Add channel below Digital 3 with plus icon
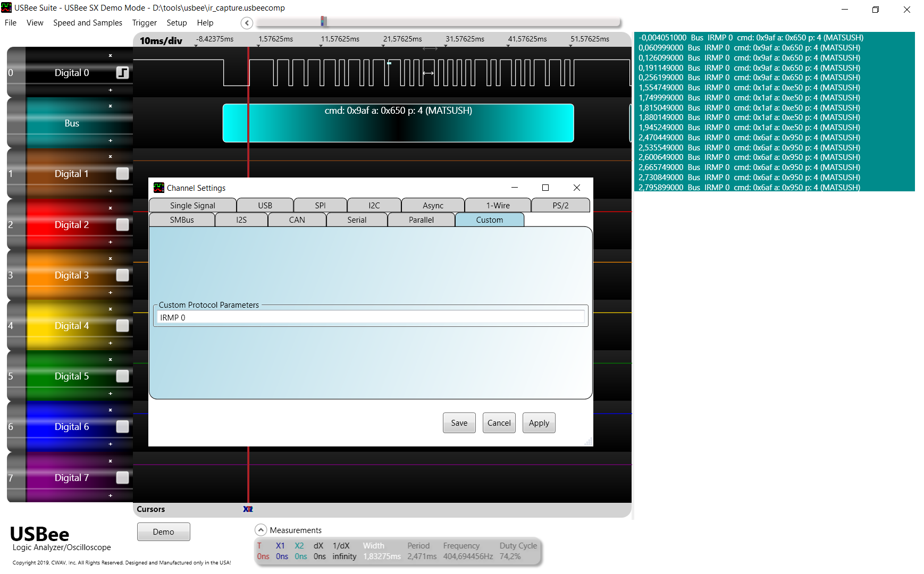Image resolution: width=924 pixels, height=574 pixels. (111, 292)
